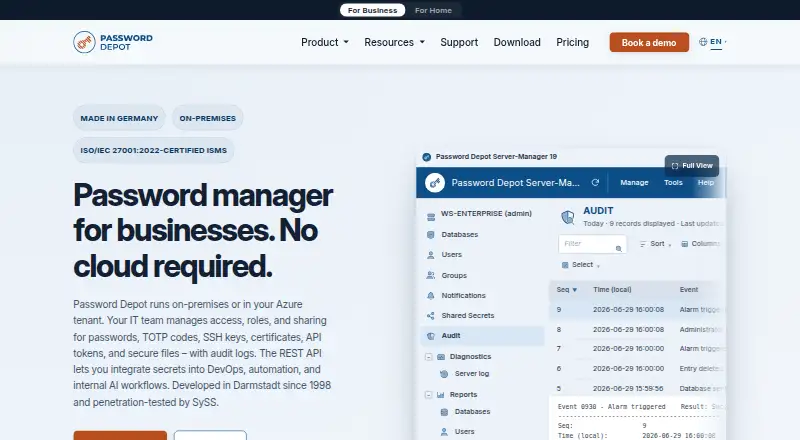Switch to the For Business toggle
Viewport: 800px width, 440px height.
tap(372, 10)
